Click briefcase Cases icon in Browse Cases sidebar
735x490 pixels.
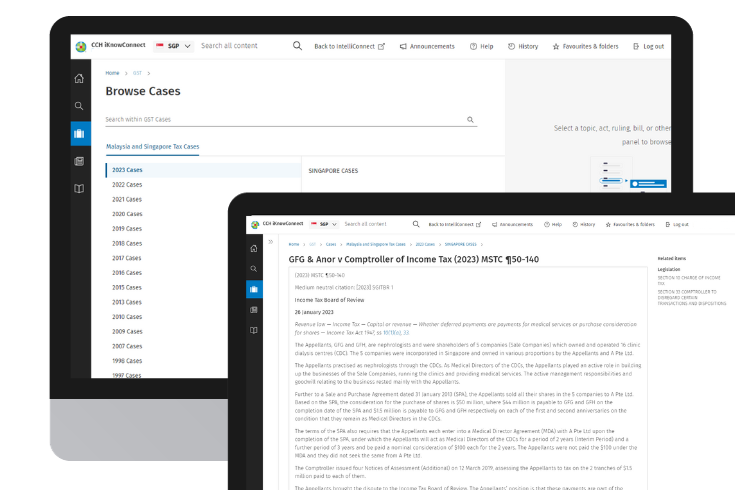tap(79, 133)
